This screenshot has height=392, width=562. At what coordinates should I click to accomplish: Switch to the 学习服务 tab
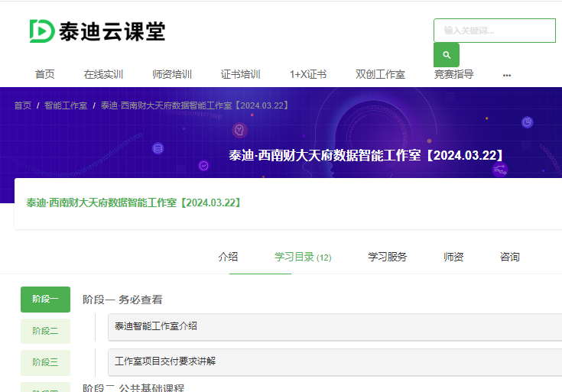388,257
